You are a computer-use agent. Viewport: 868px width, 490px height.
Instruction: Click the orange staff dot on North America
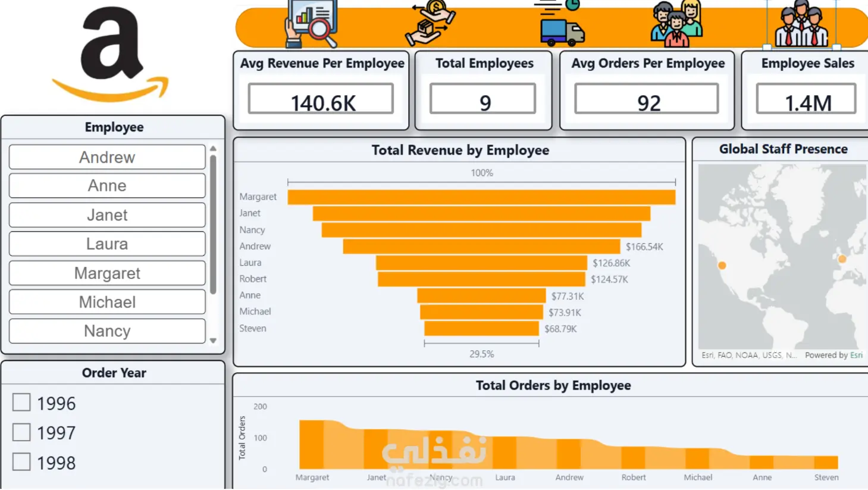pos(722,265)
